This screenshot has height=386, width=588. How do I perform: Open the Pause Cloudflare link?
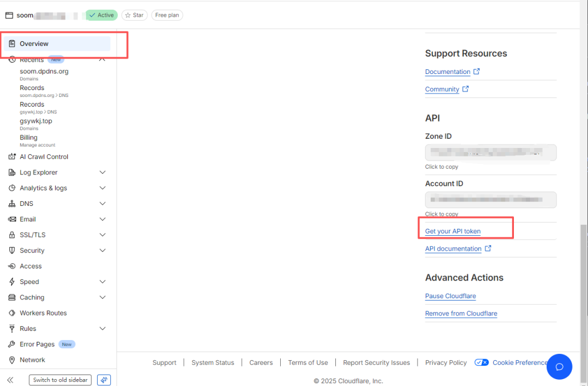click(450, 296)
